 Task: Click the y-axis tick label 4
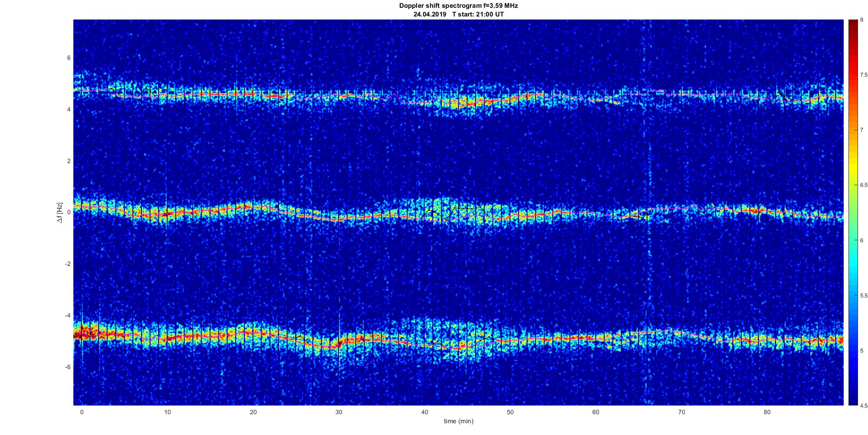(x=69, y=110)
